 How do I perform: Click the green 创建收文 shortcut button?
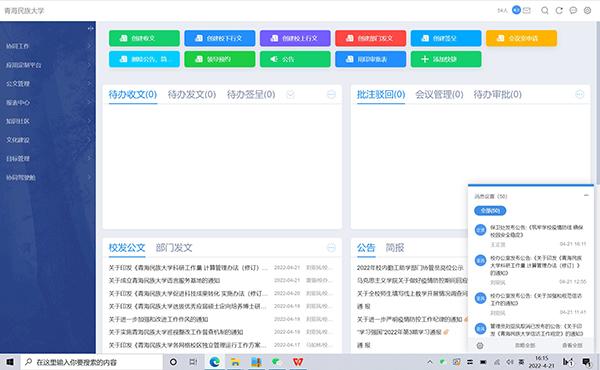(144, 38)
